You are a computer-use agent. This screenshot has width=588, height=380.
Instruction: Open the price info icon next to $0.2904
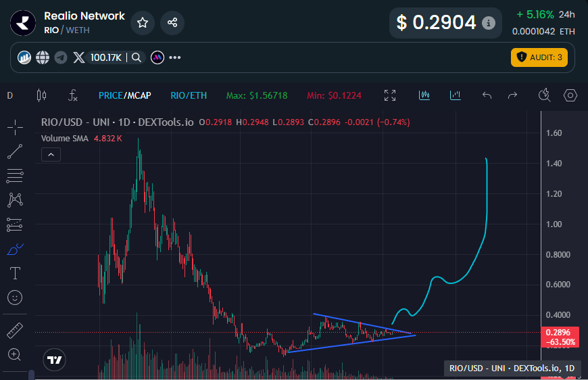click(x=488, y=23)
